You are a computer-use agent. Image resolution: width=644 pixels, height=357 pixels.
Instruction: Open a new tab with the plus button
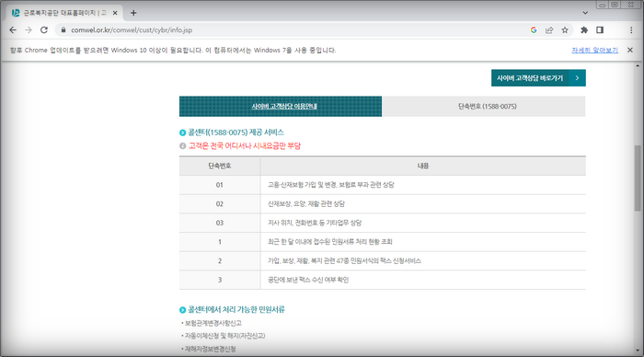(133, 13)
